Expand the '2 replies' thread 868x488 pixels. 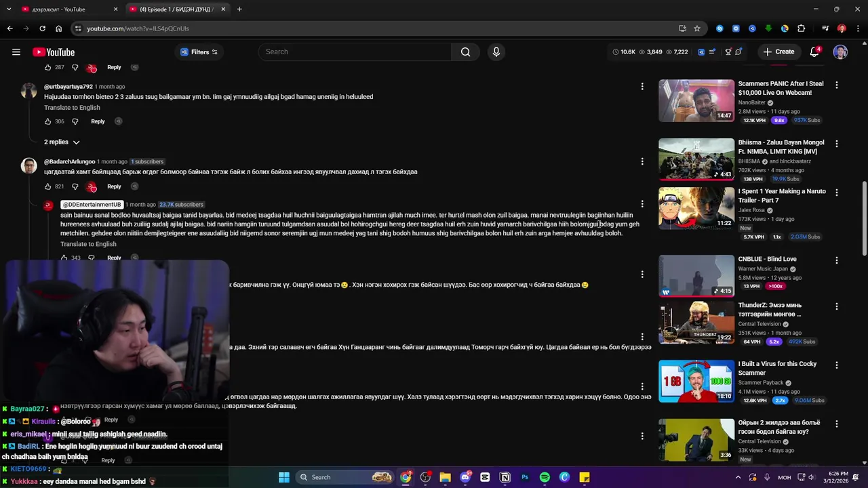62,142
